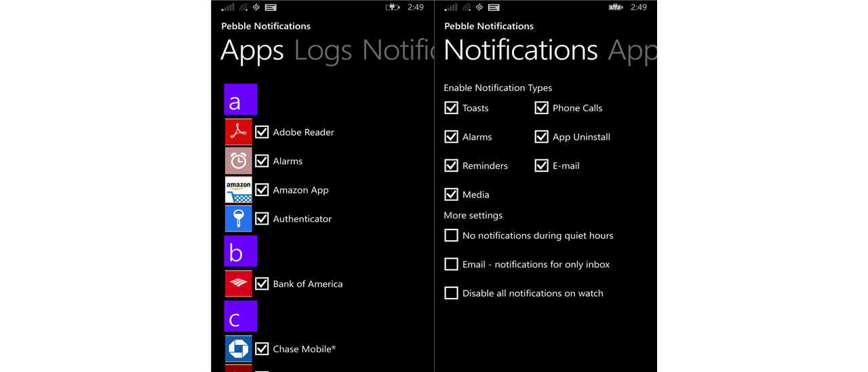Tap the Chase Mobile logo icon
The image size is (868, 372).
click(238, 349)
